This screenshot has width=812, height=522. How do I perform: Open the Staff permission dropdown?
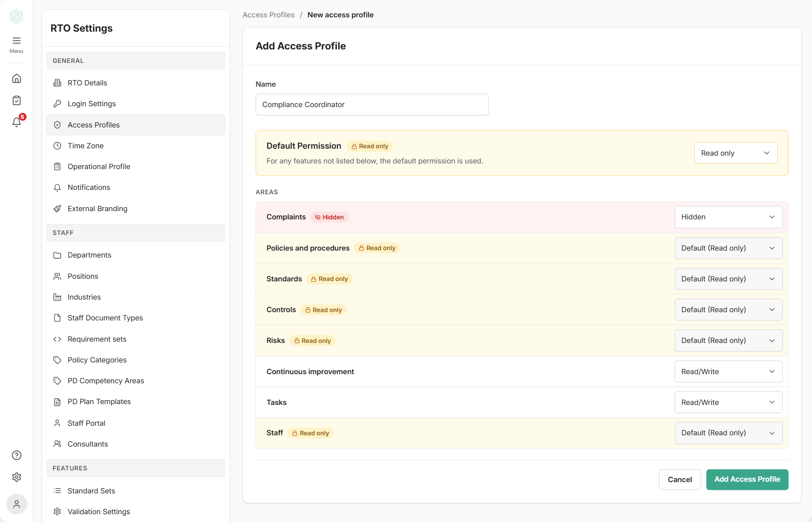click(x=728, y=433)
